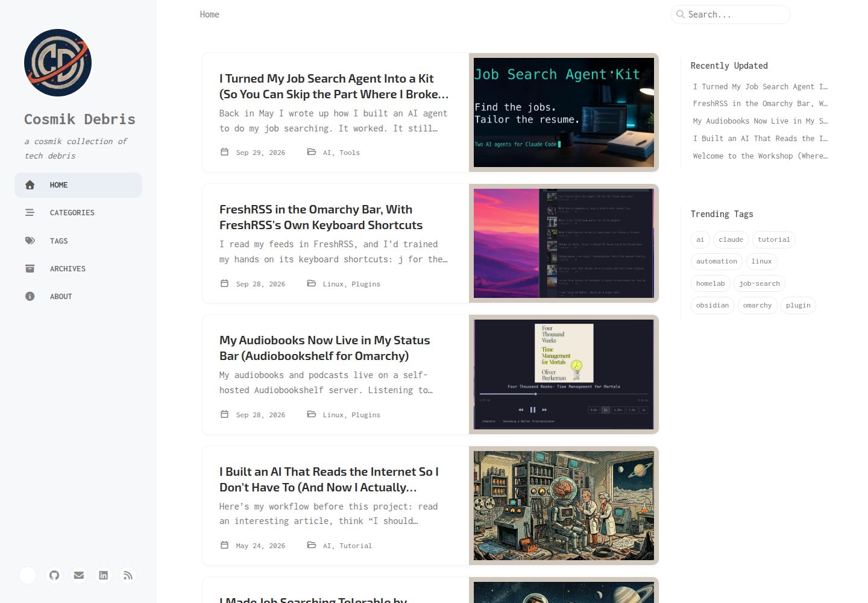Select the 'claude' trending tag

click(x=731, y=239)
